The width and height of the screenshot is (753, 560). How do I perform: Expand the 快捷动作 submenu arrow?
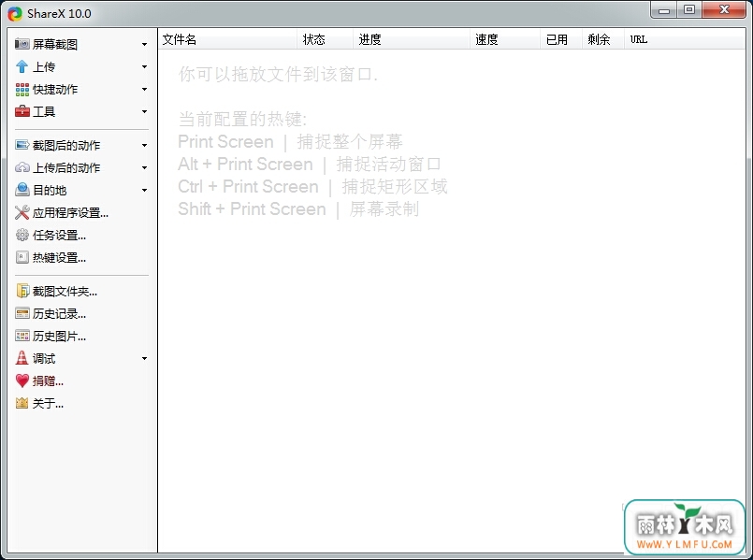(x=144, y=89)
